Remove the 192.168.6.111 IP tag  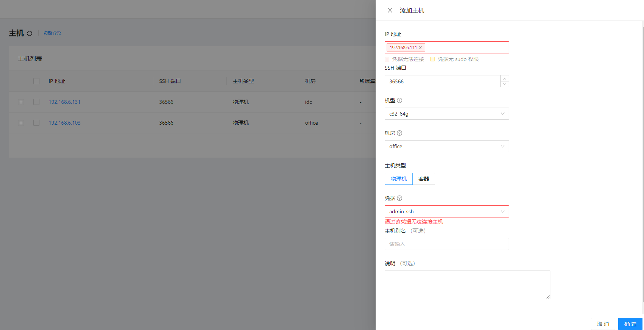click(420, 48)
